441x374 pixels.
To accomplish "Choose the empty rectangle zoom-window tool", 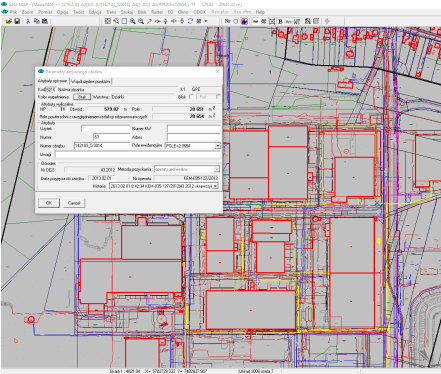I will coord(124,21).
